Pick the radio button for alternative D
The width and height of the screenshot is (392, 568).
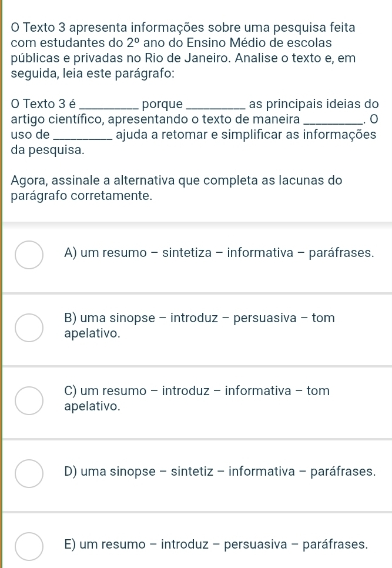click(x=29, y=473)
